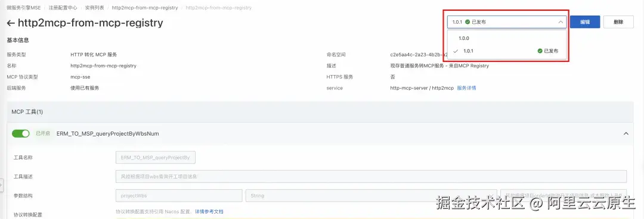
Task: Click the 基本信息 section heading
Action: 18,40
